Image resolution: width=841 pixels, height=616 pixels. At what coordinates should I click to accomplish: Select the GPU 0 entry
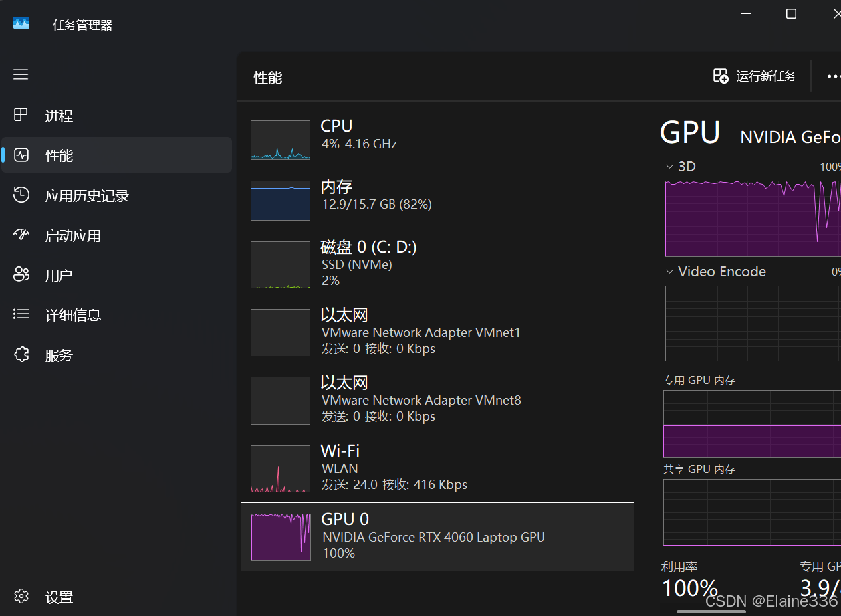(x=437, y=537)
